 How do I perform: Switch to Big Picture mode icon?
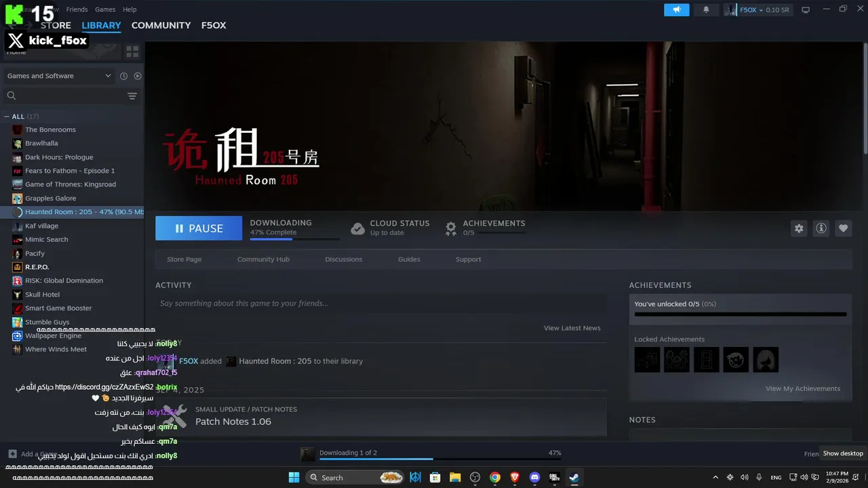(x=806, y=10)
